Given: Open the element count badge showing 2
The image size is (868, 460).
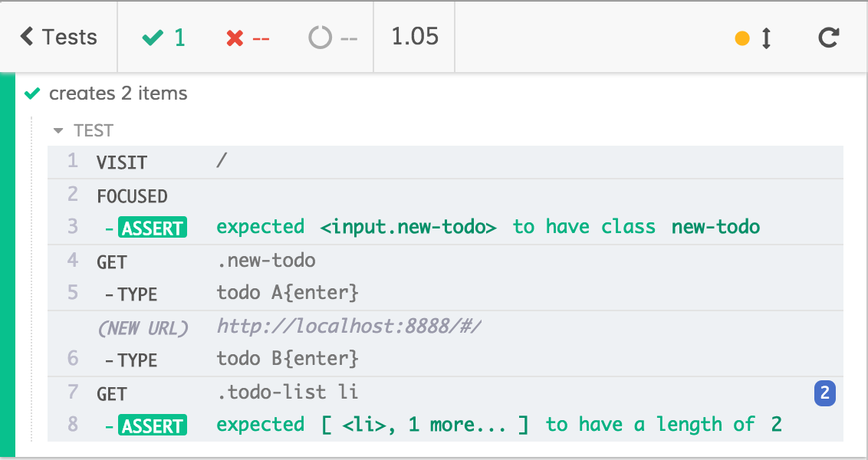Looking at the screenshot, I should (825, 393).
